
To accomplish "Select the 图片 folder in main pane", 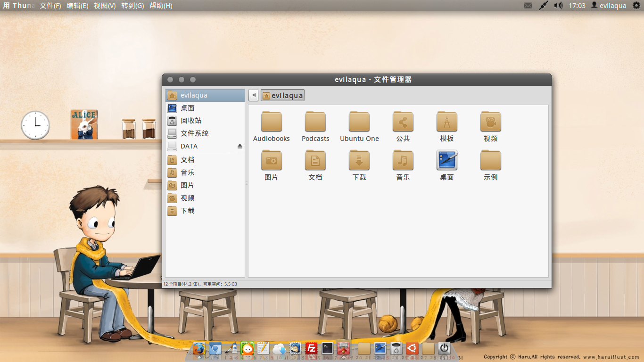I will [271, 165].
